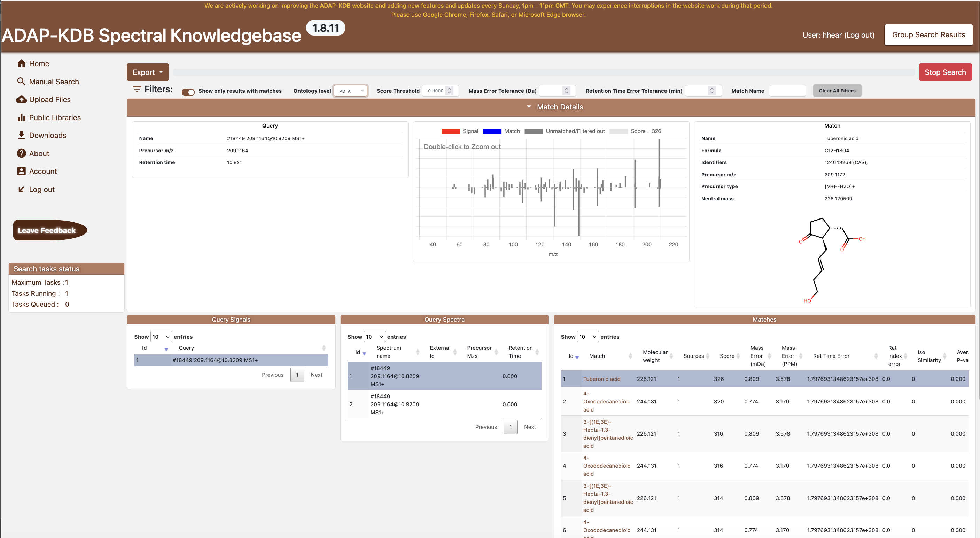Open the Ontology level PD_A dropdown

(351, 91)
